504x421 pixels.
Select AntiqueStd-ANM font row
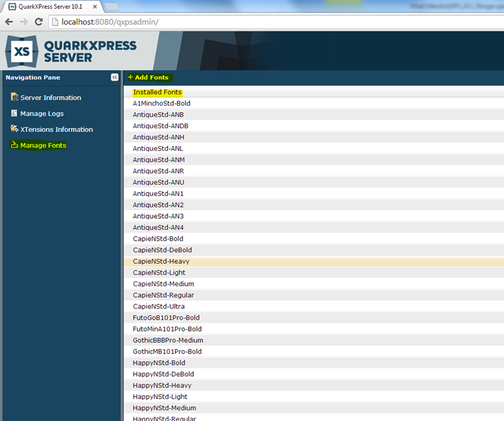point(314,159)
